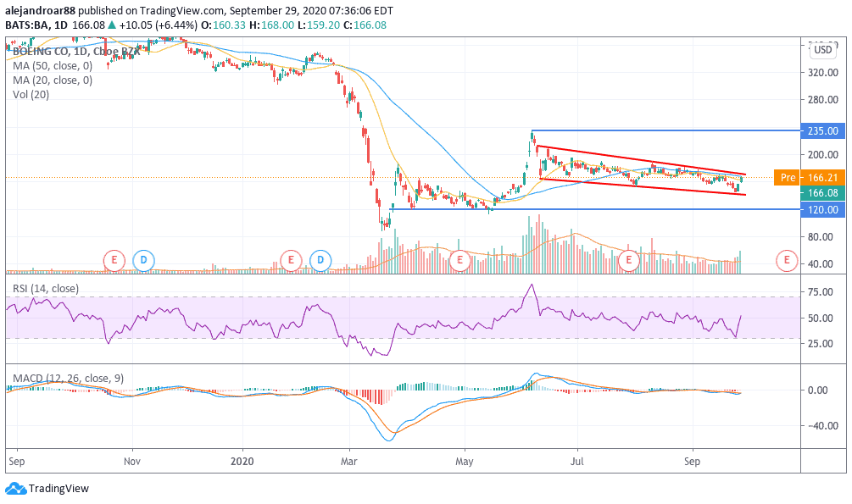Click the Jul label on time axis
Screen dimensions: 852x504
click(x=577, y=462)
